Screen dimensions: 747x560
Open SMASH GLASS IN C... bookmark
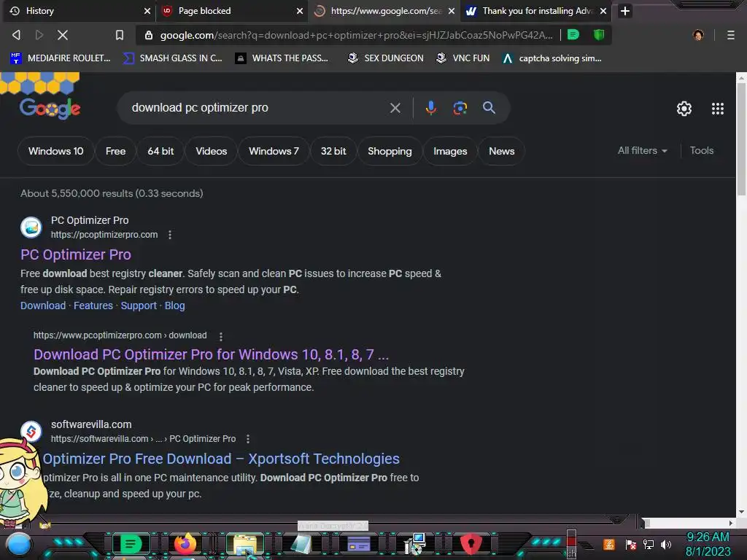[x=172, y=58]
